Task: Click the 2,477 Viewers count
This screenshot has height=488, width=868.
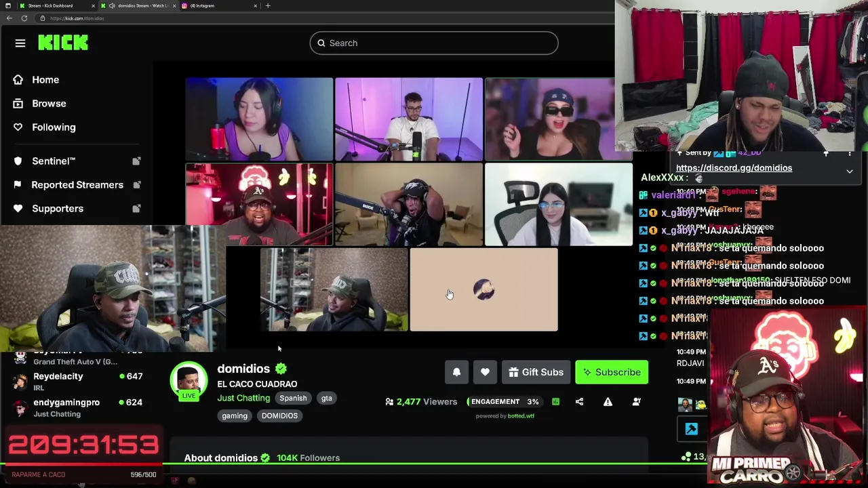Action: point(421,402)
